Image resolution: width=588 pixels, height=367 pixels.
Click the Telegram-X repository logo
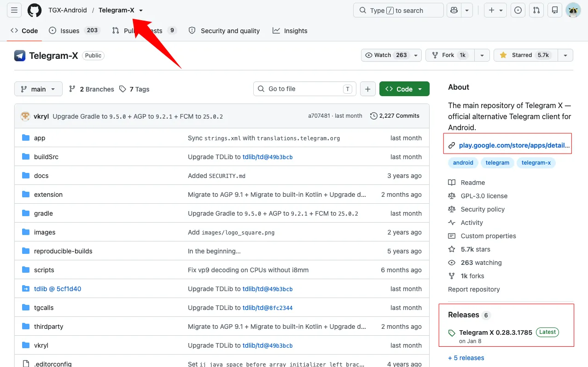(x=20, y=56)
